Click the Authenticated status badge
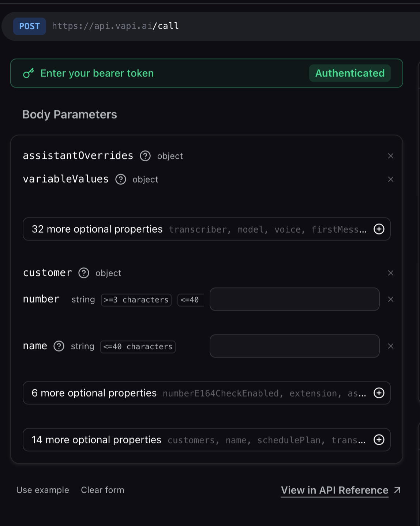 [x=350, y=73]
